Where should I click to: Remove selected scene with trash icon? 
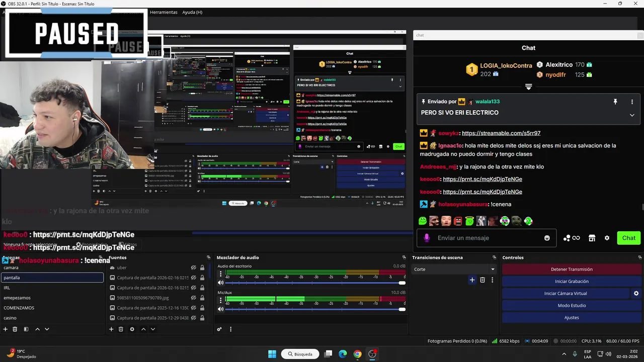15,329
